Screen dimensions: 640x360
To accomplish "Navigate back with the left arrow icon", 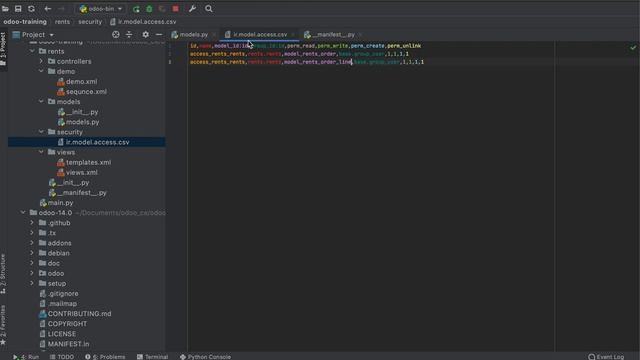I will (x=48, y=9).
